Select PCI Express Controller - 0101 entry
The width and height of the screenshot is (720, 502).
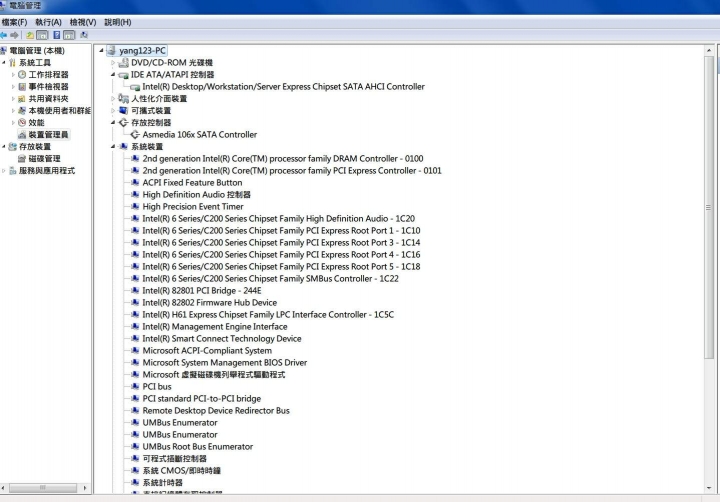292,170
